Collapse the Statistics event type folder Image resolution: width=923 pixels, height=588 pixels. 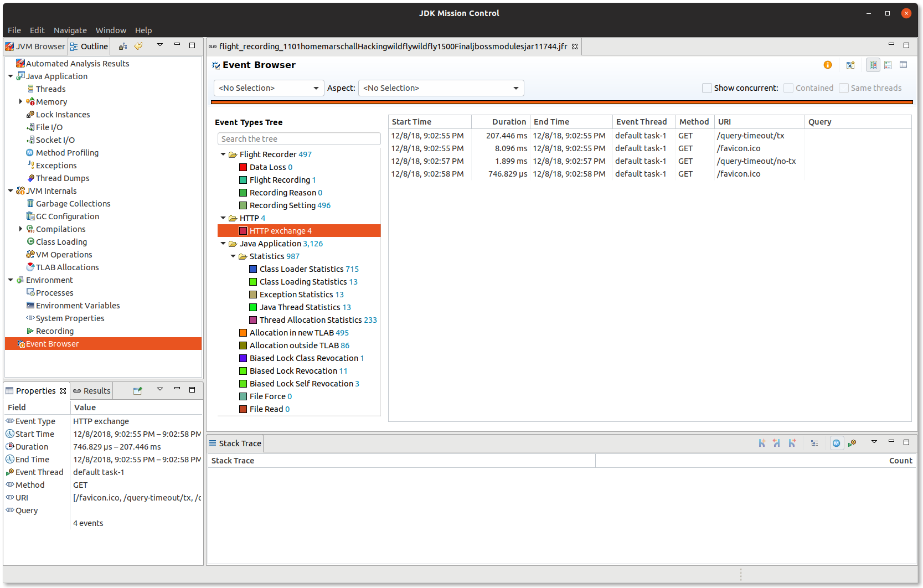pyautogui.click(x=233, y=256)
